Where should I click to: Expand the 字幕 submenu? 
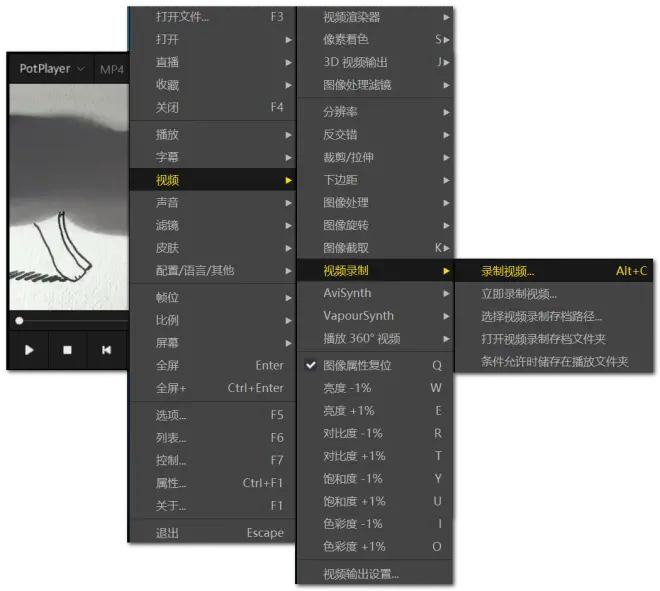click(213, 157)
